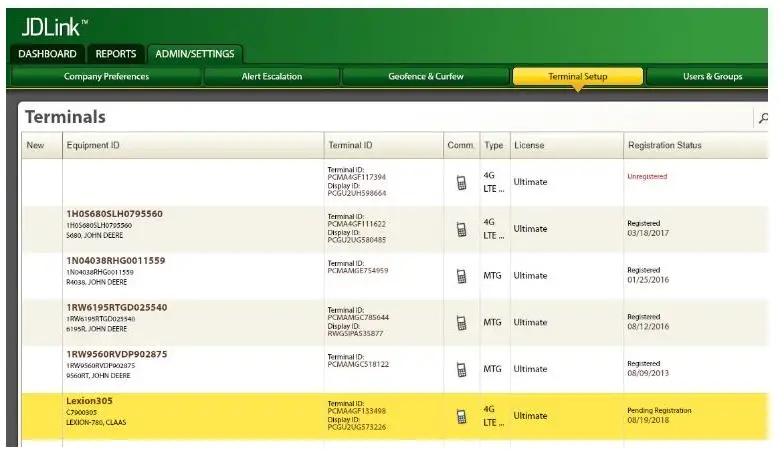781x457 pixels.
Task: Open the search magnifier icon
Action: click(763, 118)
